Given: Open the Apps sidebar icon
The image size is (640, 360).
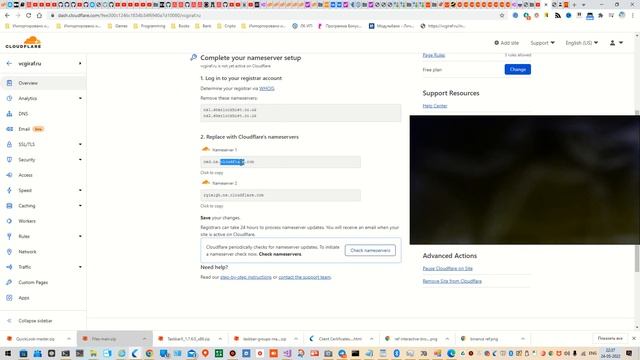Looking at the screenshot, I should click(9, 298).
